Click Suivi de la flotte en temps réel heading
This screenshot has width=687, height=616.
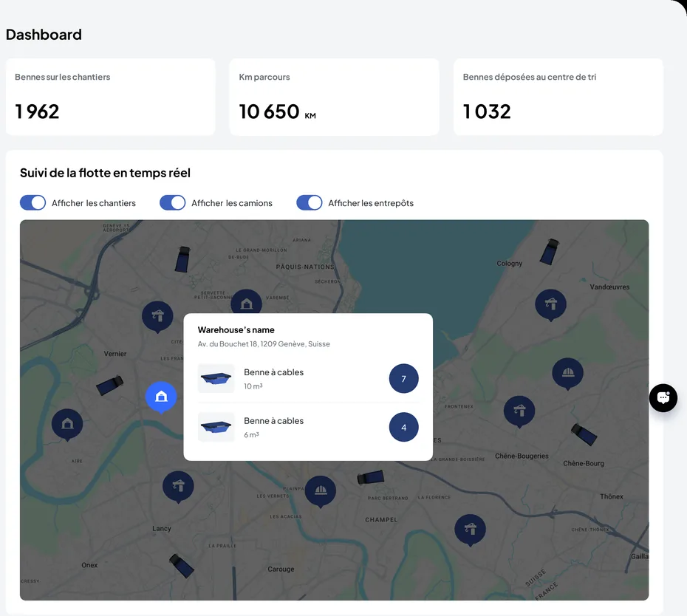[105, 173]
